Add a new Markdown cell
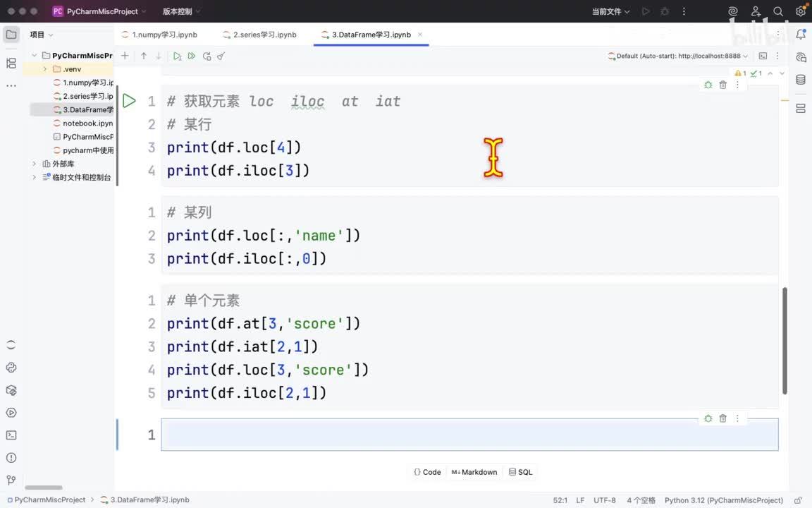 click(x=474, y=472)
